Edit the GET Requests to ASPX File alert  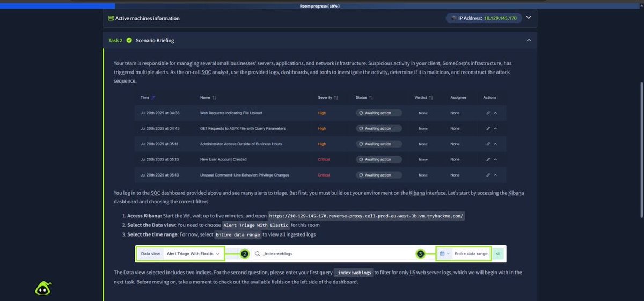pyautogui.click(x=488, y=129)
